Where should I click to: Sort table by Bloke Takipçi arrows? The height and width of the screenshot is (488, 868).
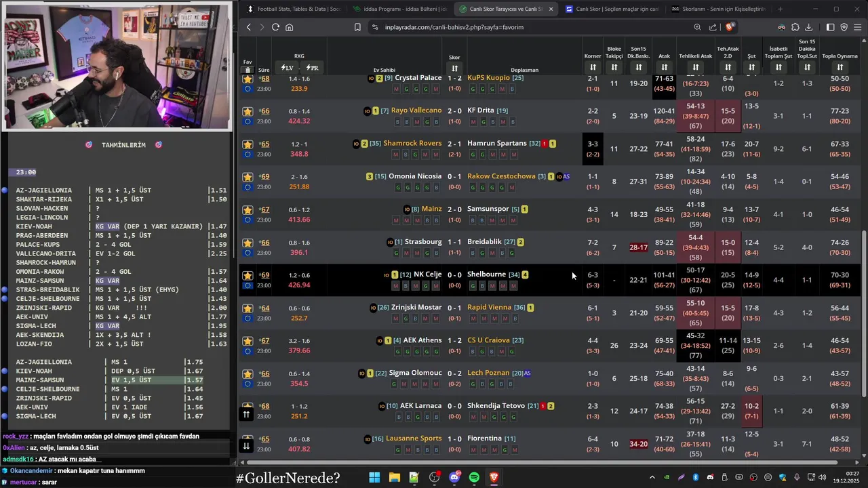614,67
